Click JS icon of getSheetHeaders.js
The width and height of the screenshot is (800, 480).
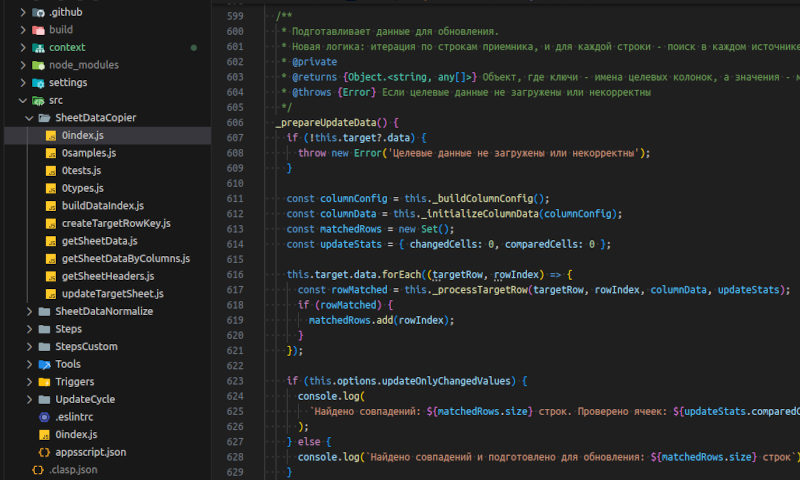pos(51,276)
